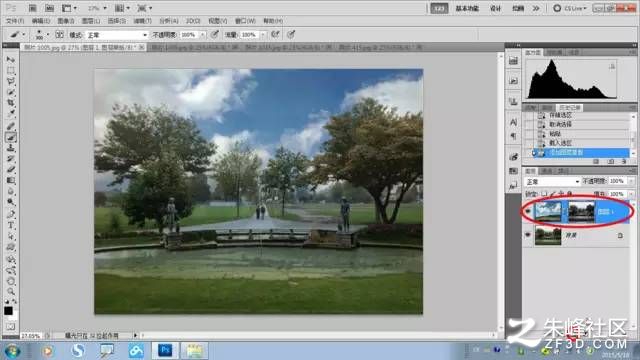Open the Paragraph panel icon

(x=513, y=136)
